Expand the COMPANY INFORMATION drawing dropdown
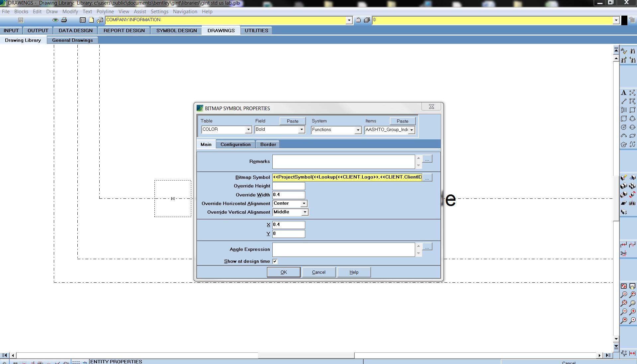The image size is (637, 364). [x=349, y=20]
